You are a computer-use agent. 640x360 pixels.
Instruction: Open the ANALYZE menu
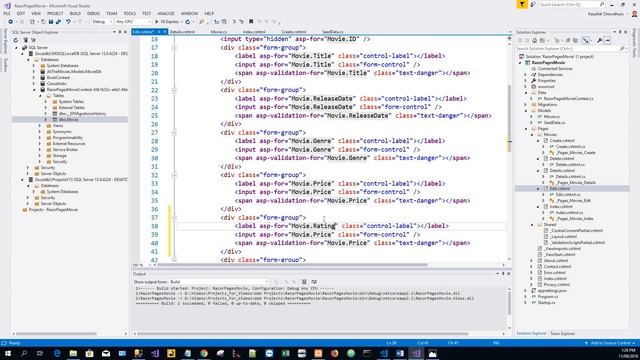tap(166, 13)
